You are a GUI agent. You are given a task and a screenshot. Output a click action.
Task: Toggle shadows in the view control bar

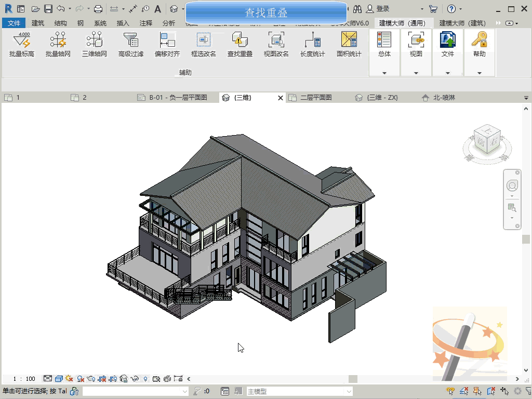tap(81, 379)
